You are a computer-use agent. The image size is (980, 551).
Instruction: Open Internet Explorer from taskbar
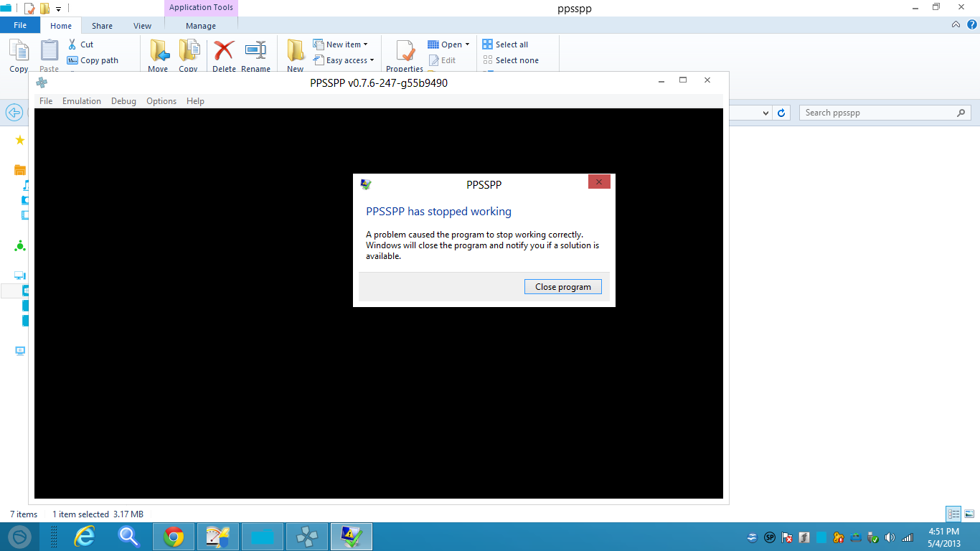pos(85,536)
